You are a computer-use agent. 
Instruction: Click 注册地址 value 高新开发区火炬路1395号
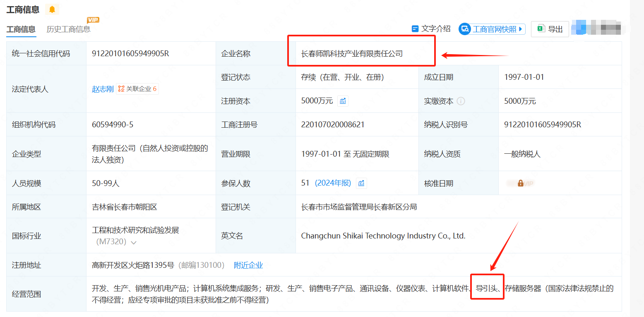[133, 265]
